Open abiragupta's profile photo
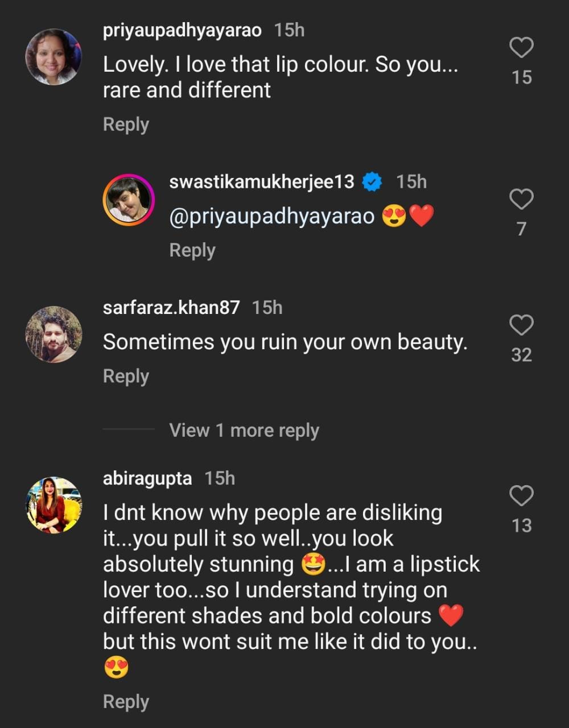569x728 pixels. (x=53, y=505)
